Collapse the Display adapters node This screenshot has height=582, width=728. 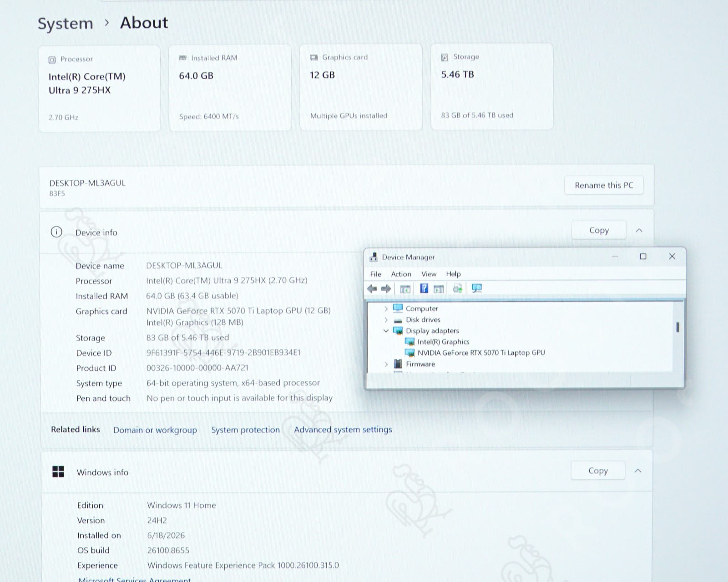pos(386,331)
